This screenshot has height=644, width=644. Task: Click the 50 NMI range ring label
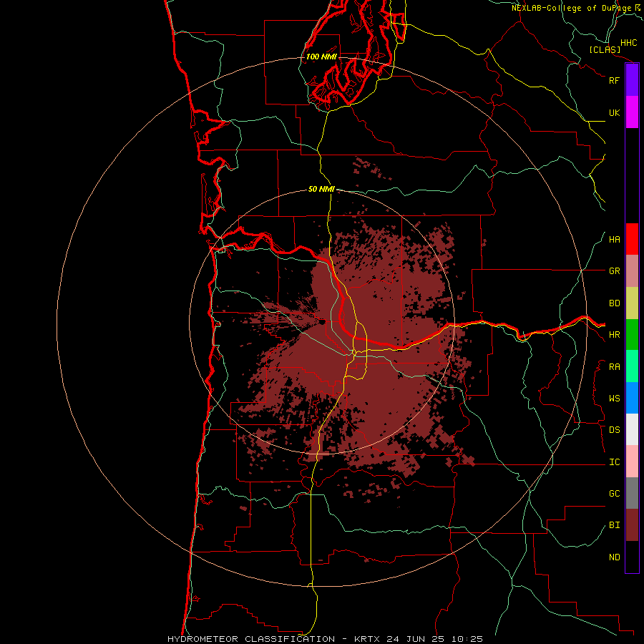[x=321, y=189]
